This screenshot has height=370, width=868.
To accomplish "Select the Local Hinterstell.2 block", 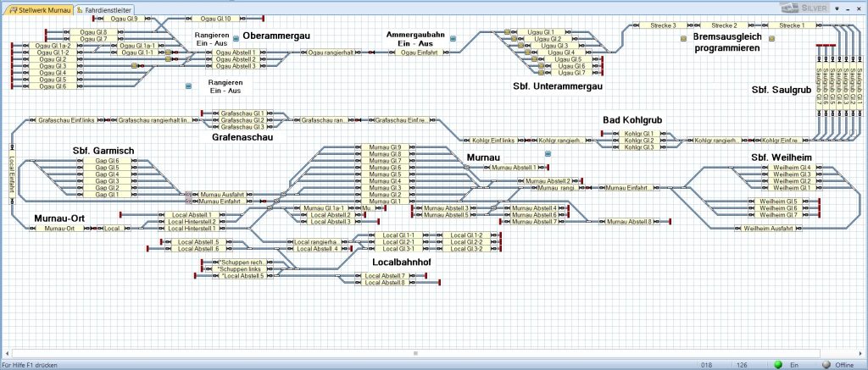I will tap(192, 222).
